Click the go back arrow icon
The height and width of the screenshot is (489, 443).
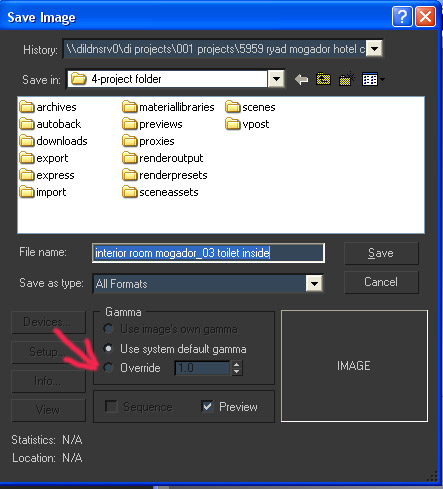click(x=301, y=79)
